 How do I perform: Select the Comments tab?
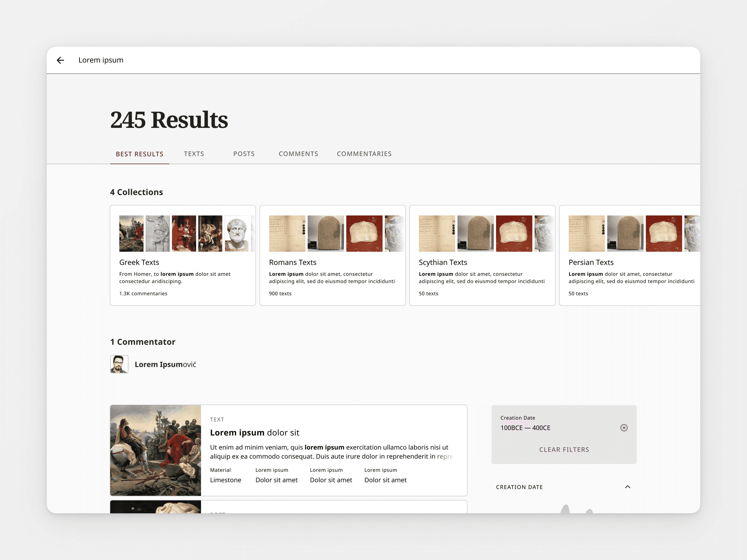298,154
